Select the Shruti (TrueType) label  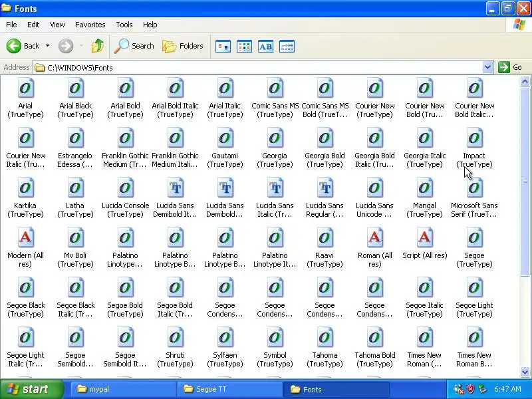175,359
